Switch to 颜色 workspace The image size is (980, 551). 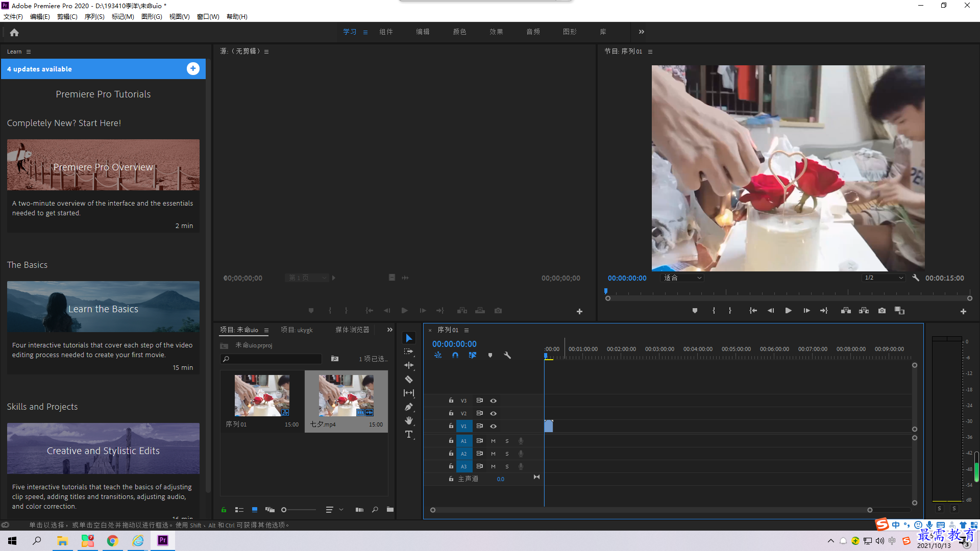click(x=459, y=32)
